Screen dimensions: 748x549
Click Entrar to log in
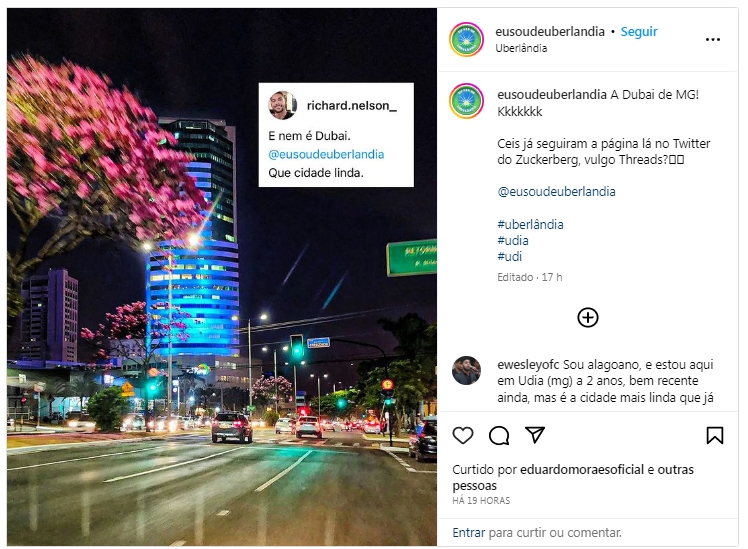468,532
